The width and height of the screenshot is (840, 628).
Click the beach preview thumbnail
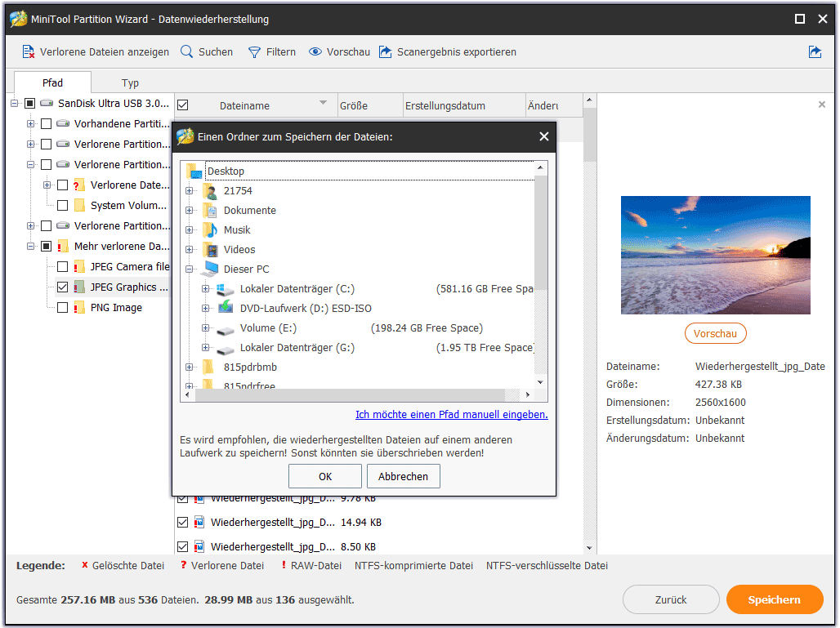(716, 255)
